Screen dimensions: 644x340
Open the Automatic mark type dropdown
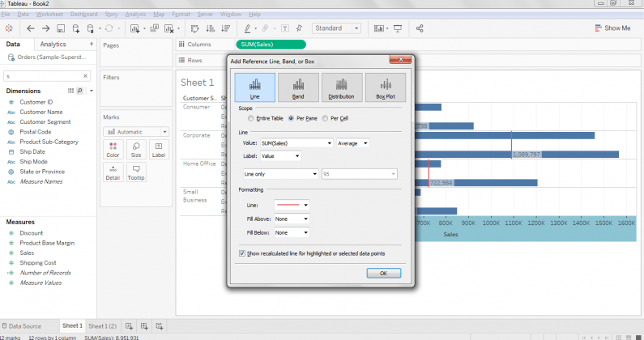(x=136, y=132)
